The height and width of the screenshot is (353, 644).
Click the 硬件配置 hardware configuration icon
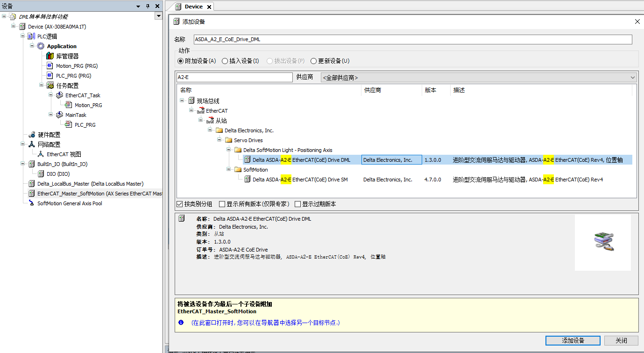[x=32, y=135]
